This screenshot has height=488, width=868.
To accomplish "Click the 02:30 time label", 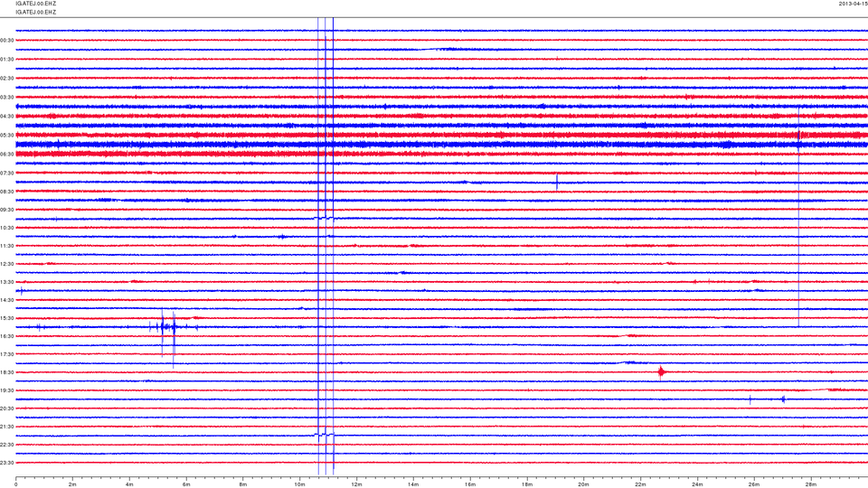I will coord(7,79).
